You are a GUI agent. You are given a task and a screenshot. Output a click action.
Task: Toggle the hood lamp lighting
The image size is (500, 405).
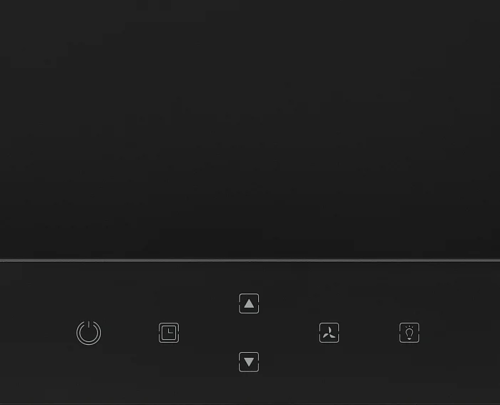pyautogui.click(x=409, y=333)
